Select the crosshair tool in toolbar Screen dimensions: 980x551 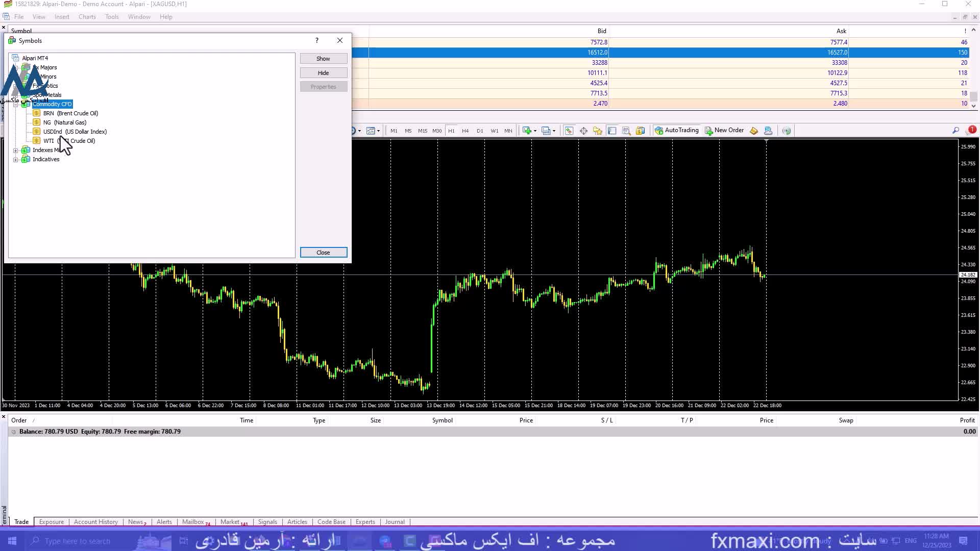[x=583, y=131]
